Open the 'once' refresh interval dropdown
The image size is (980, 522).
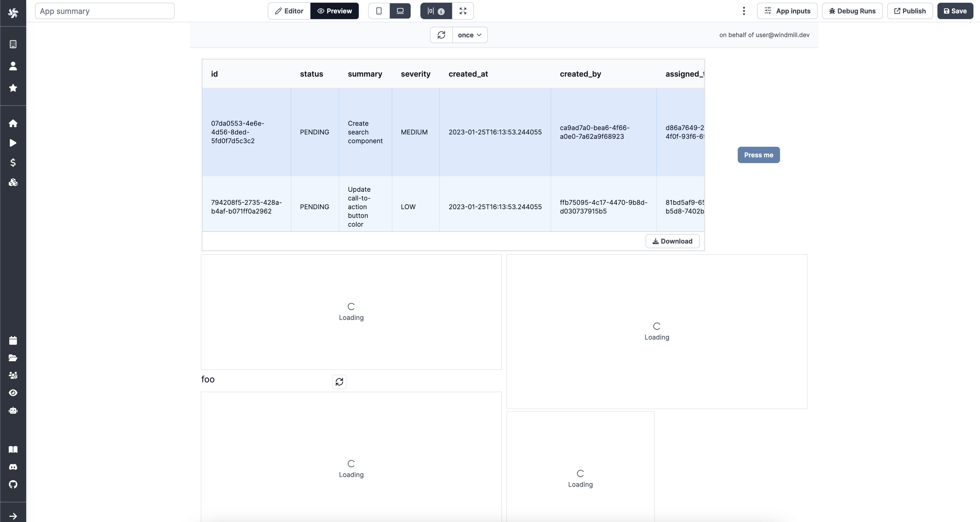tap(470, 35)
